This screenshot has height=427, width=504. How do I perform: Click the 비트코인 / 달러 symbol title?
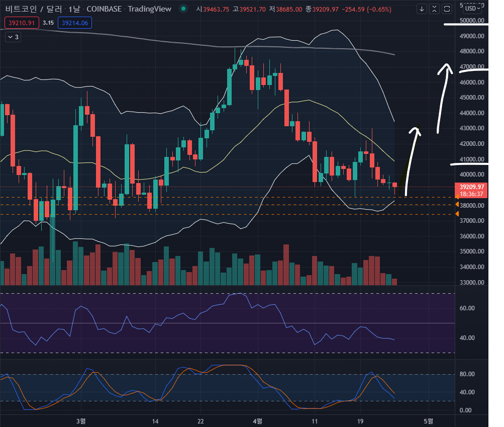34,9
